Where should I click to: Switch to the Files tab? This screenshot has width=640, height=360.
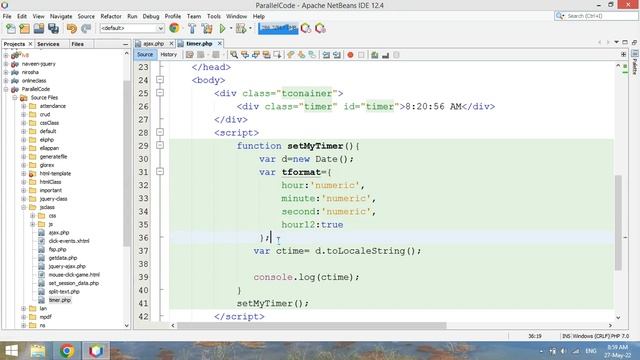pyautogui.click(x=78, y=44)
